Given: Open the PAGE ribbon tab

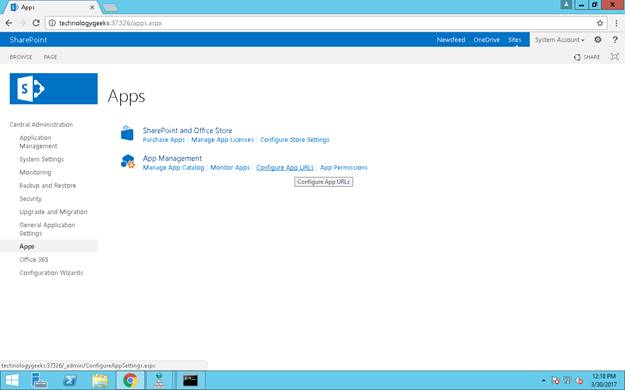Looking at the screenshot, I should pyautogui.click(x=50, y=57).
